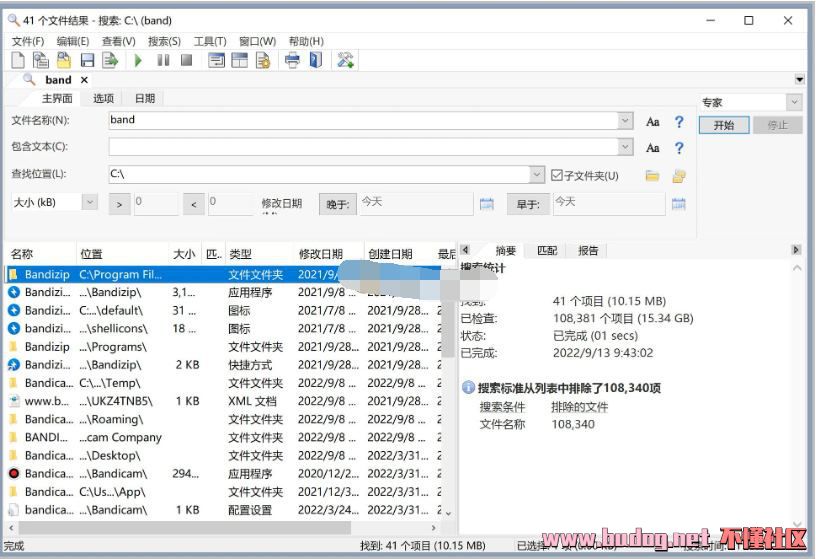Screen dimensions: 816x559
Task: Save search with the floppy disk icon
Action: point(87,60)
